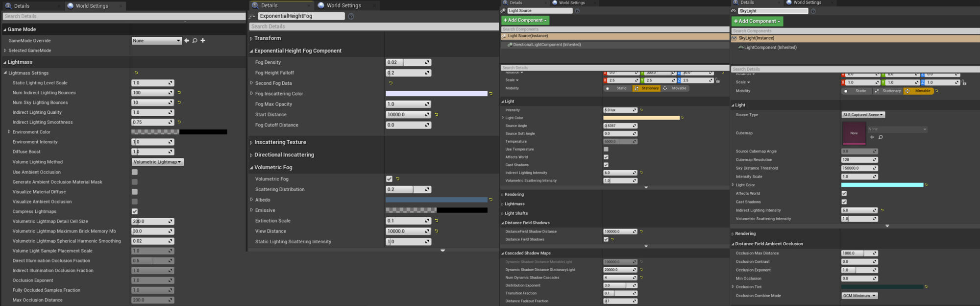Image resolution: width=980 pixels, height=306 pixels.
Task: Toggle SkyLight Affects World checkbox
Action: [x=844, y=194]
